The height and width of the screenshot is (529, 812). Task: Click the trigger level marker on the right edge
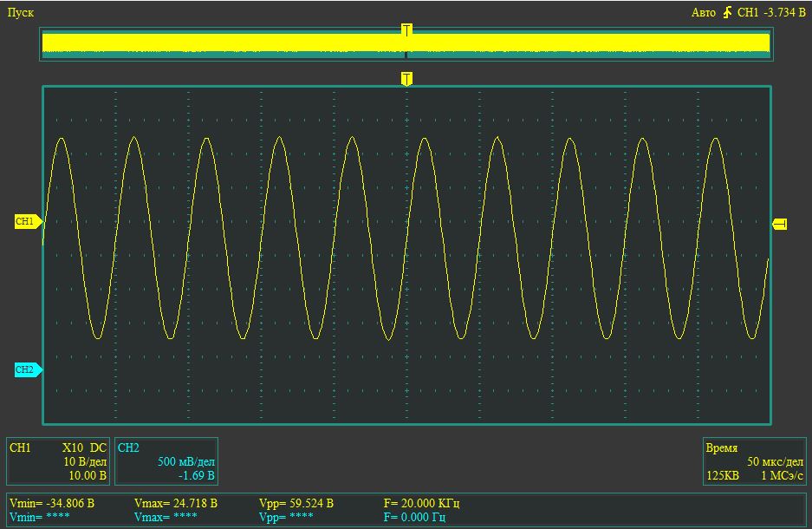click(x=780, y=224)
